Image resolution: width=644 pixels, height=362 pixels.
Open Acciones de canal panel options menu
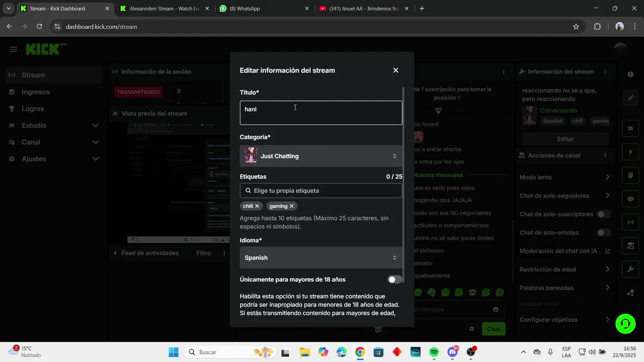tap(605, 156)
